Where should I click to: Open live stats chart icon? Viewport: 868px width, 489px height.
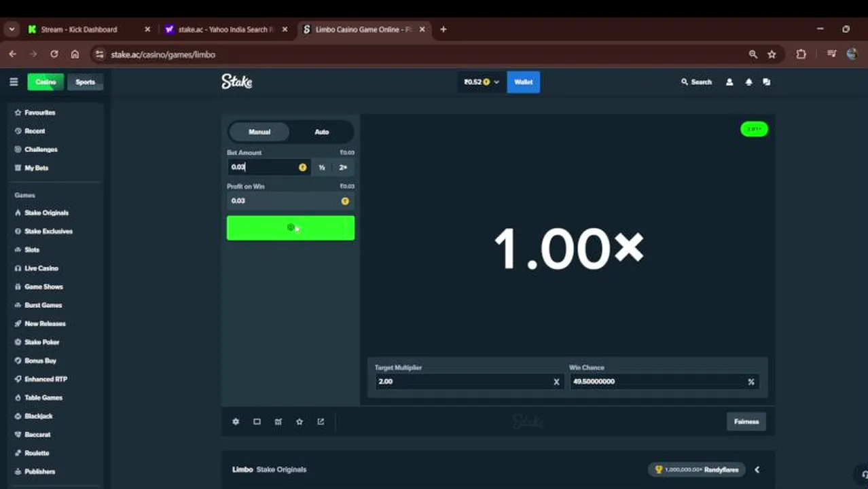point(278,422)
